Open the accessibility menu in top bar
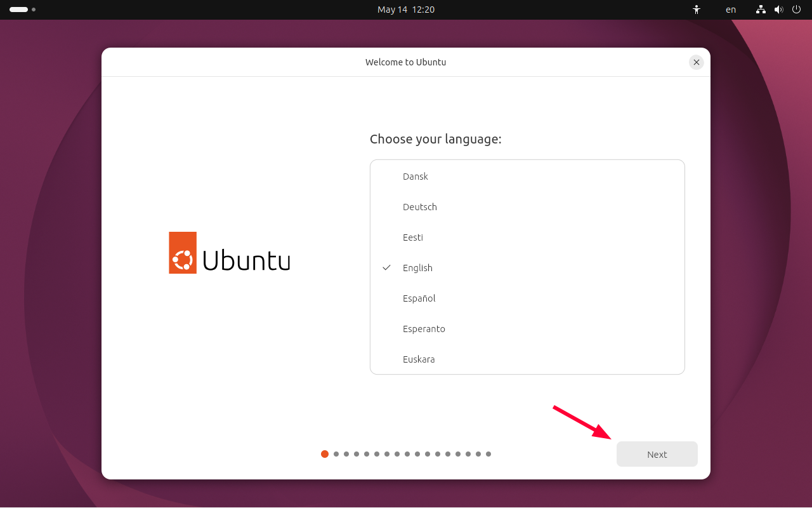The height and width of the screenshot is (508, 812). coord(697,10)
